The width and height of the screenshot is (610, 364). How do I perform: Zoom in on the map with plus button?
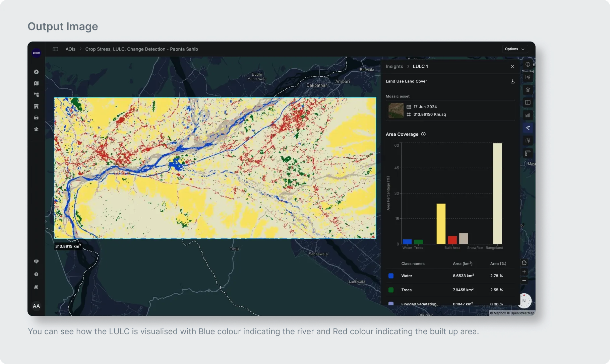coord(524,272)
